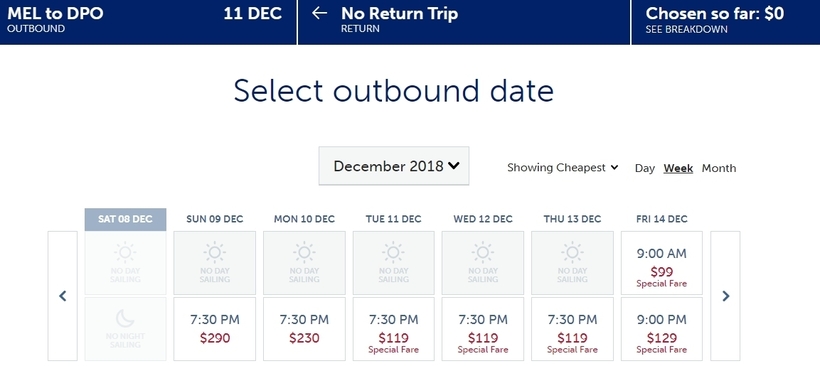Switch to Week view
Screen dimensions: 820x366
678,168
